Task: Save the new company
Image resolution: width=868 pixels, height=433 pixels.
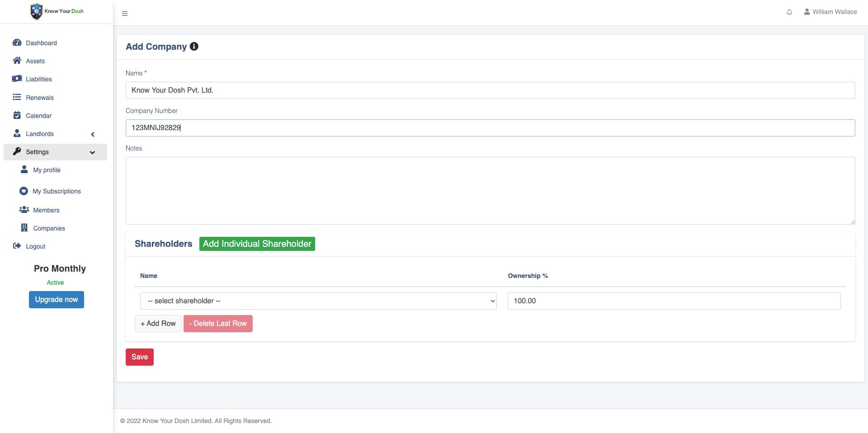Action: [x=140, y=357]
